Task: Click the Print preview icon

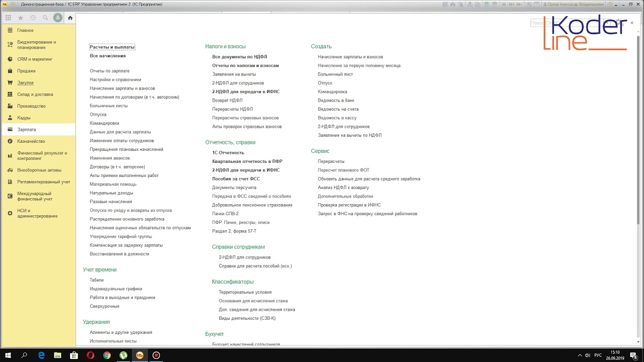Action: point(460,4)
